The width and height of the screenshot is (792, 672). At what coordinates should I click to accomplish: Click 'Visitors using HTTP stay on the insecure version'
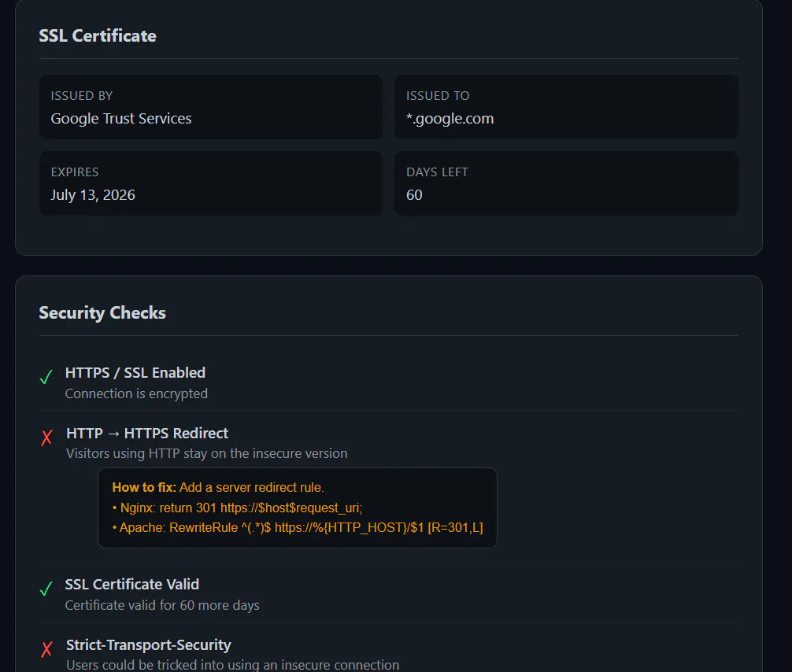coord(206,453)
